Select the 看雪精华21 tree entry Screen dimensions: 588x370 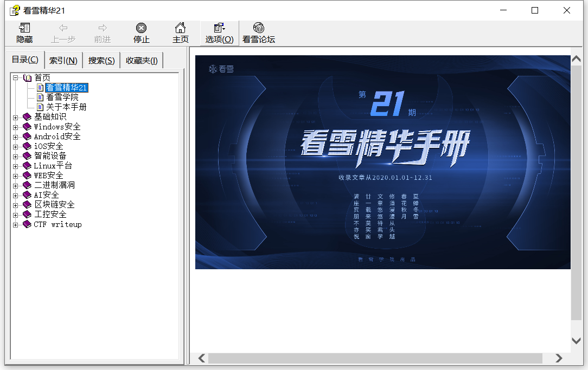[67, 88]
